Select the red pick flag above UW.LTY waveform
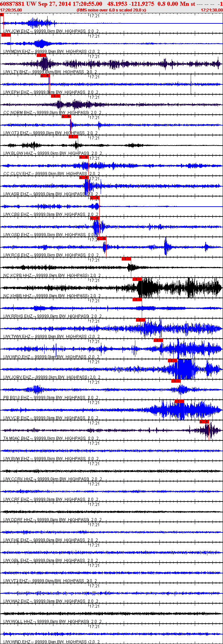Image resolution: width=223 pixels, height=644 pixels. [x=41, y=55]
